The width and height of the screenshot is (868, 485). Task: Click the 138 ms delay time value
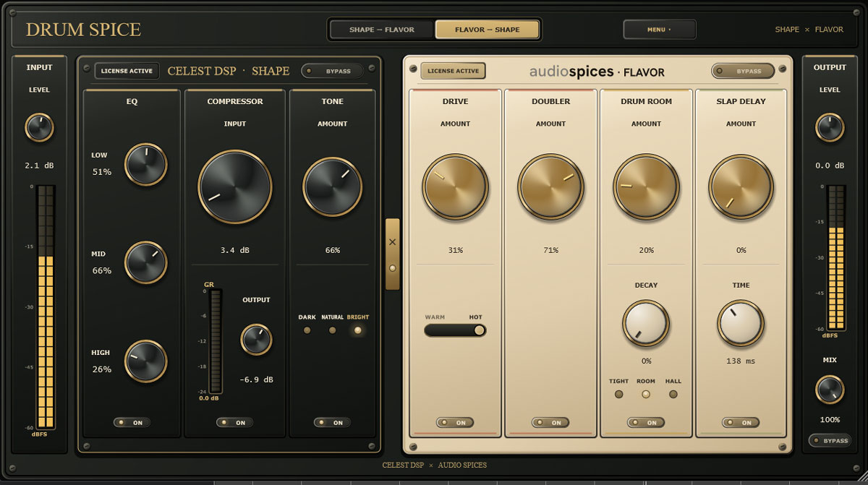[741, 360]
